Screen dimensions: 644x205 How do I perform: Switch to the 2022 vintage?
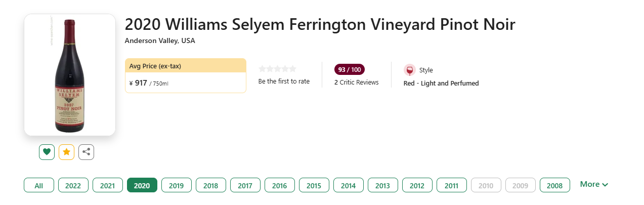[x=73, y=185]
